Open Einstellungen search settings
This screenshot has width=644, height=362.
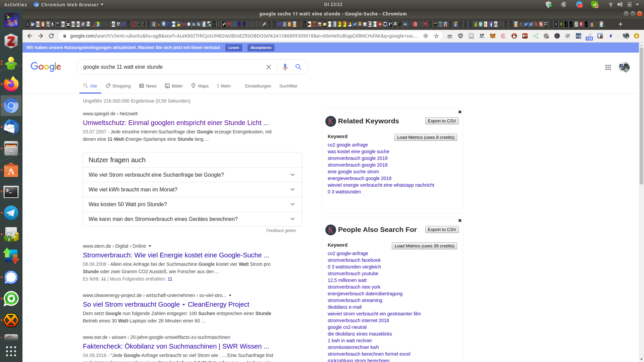pyautogui.click(x=258, y=86)
